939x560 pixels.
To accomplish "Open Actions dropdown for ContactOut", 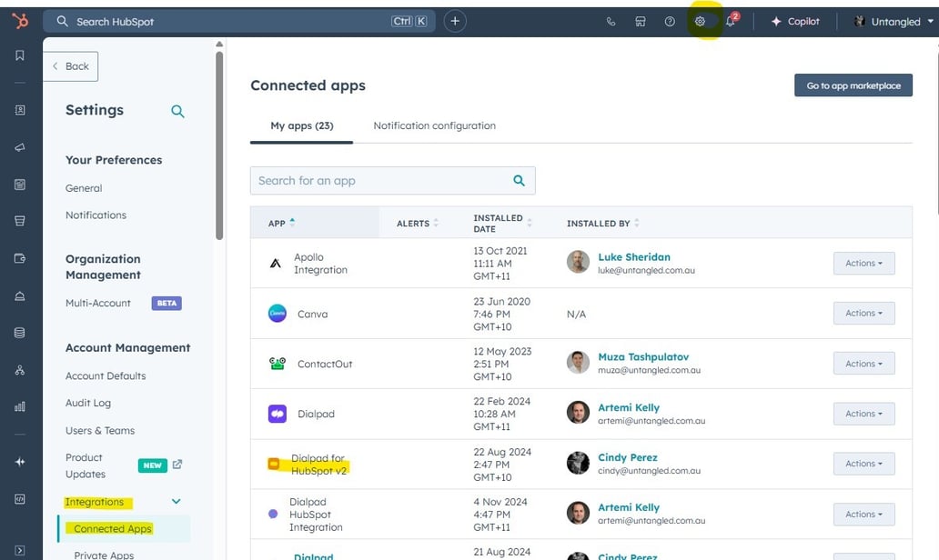I will point(864,364).
